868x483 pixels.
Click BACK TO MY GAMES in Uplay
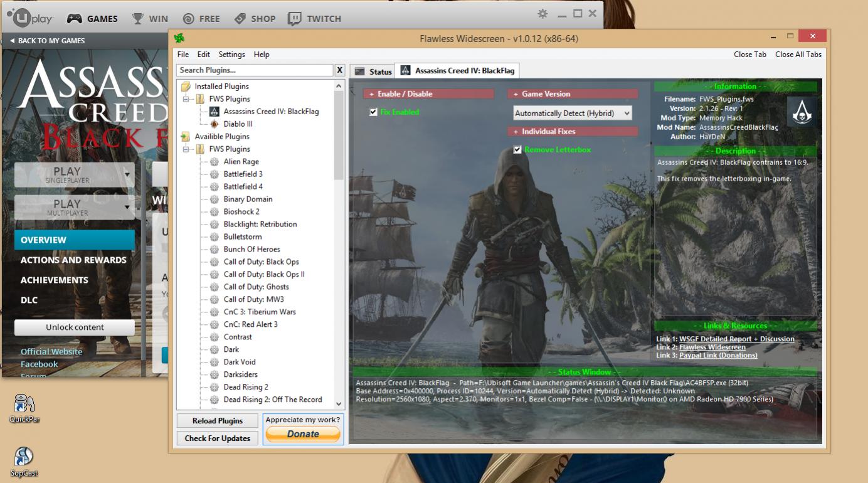coord(48,41)
